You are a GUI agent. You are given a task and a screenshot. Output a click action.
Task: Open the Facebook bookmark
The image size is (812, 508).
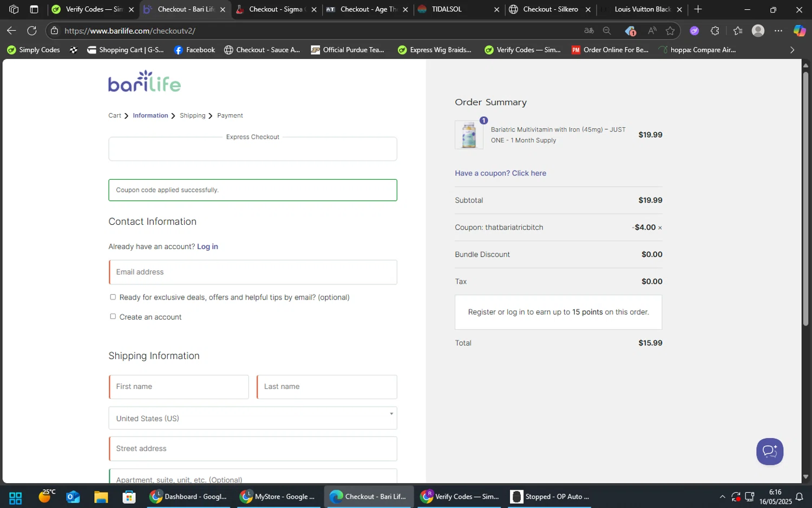point(194,50)
